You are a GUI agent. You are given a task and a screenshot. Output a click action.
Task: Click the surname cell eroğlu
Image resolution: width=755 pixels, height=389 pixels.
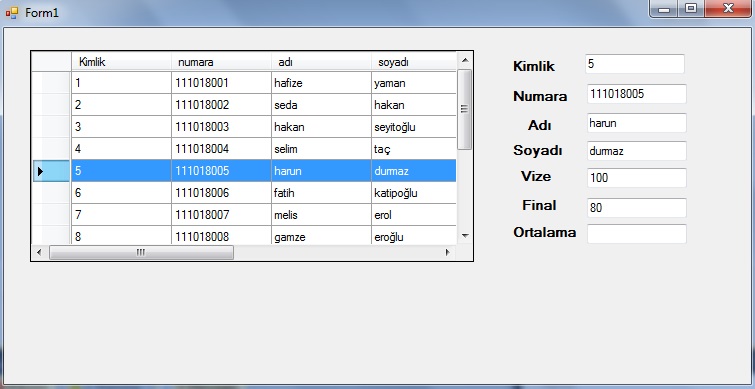click(x=414, y=235)
